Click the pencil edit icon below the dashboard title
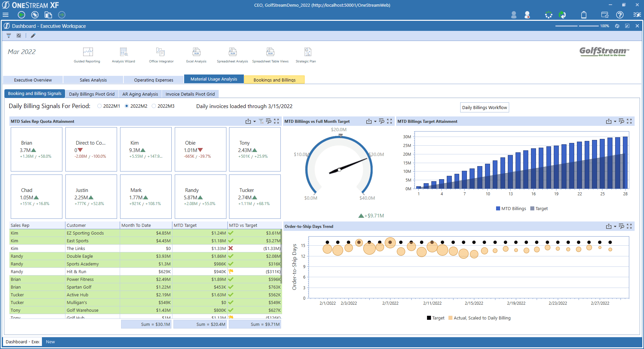 [x=33, y=36]
